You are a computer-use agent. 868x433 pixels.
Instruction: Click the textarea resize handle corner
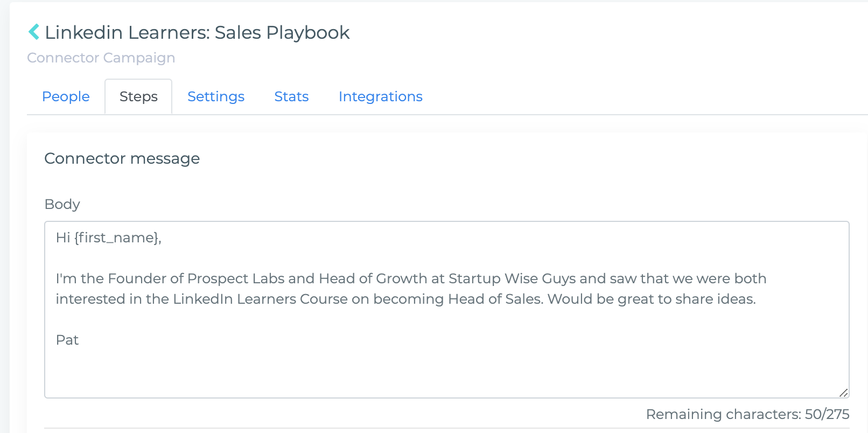[844, 393]
